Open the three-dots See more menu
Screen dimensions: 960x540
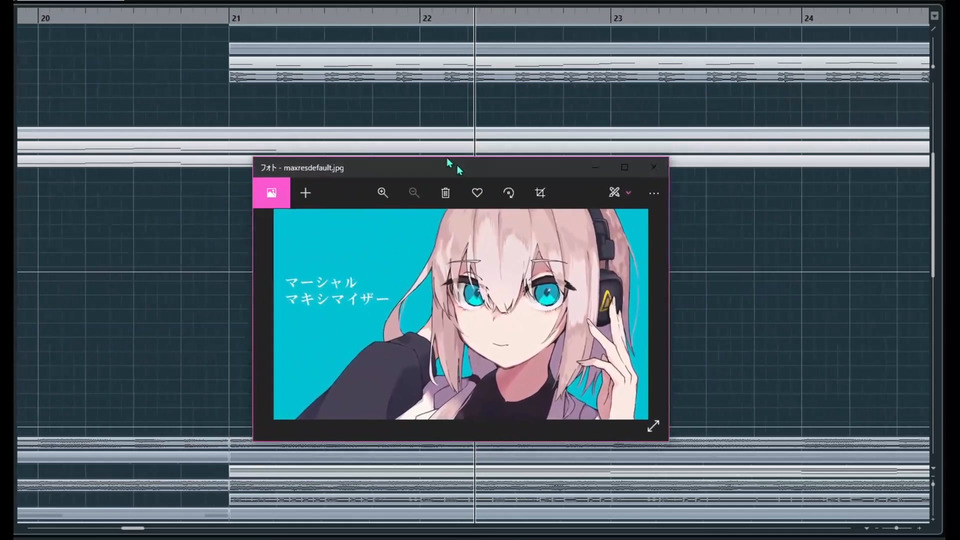pyautogui.click(x=654, y=193)
